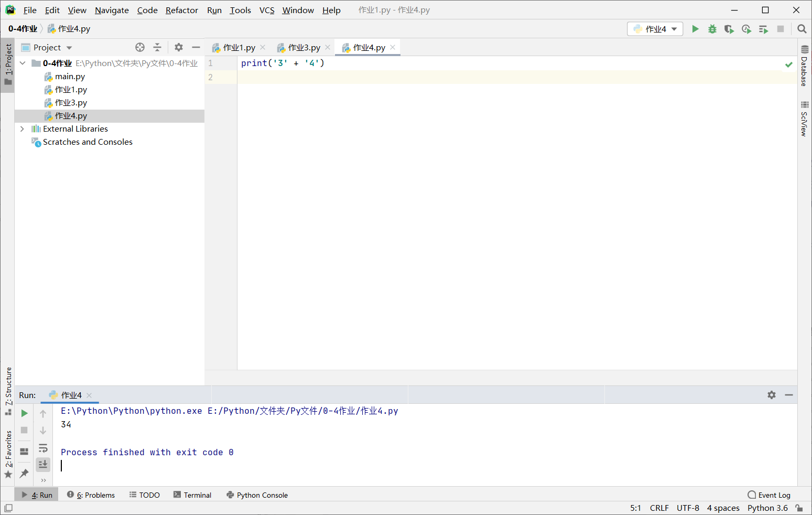Select 作业4.py in project tree
The width and height of the screenshot is (812, 515).
(71, 116)
